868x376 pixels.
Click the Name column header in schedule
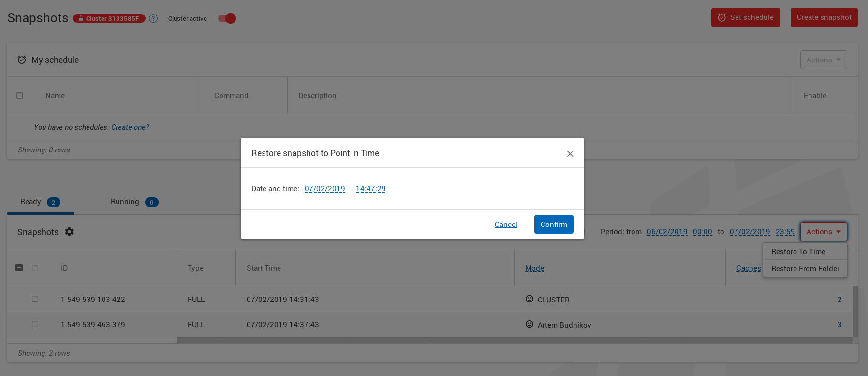(55, 96)
